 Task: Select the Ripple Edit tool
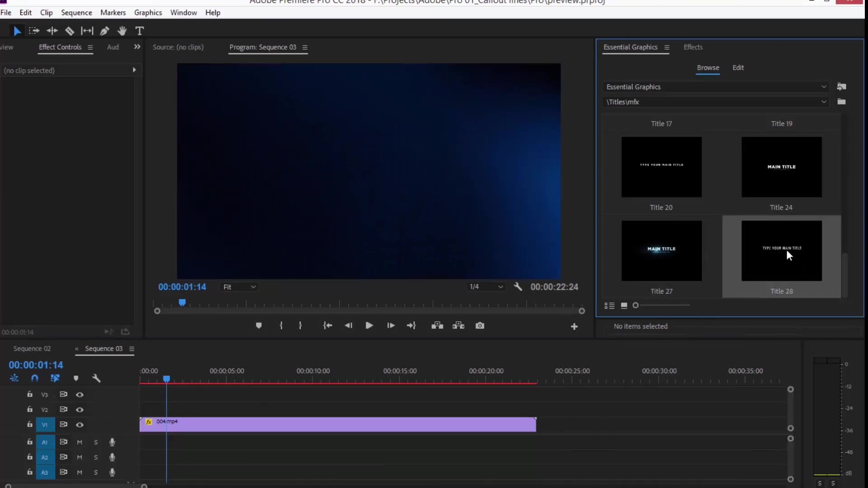pyautogui.click(x=52, y=31)
